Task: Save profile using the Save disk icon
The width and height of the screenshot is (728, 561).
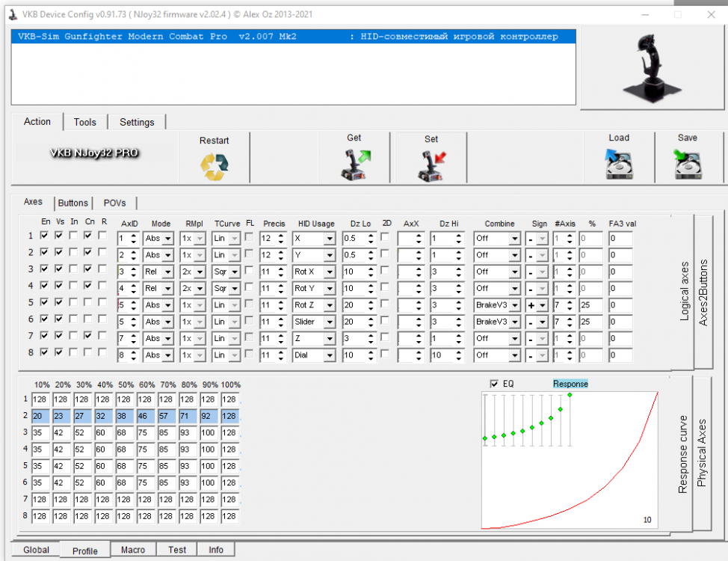Action: (x=687, y=164)
